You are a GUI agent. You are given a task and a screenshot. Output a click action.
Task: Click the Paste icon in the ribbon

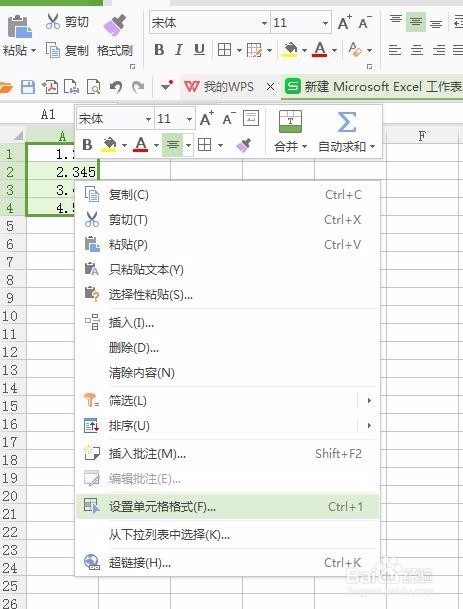(19, 26)
